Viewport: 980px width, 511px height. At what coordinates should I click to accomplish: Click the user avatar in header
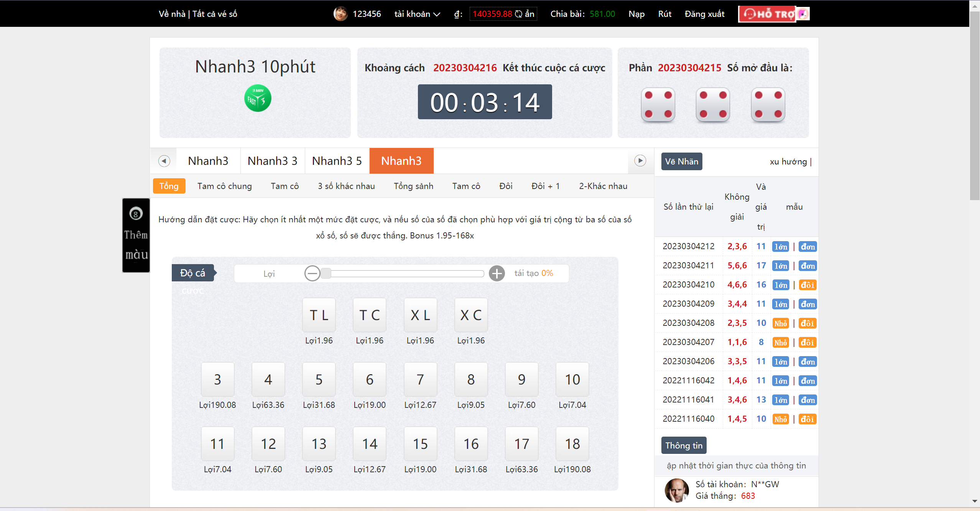[x=340, y=14]
